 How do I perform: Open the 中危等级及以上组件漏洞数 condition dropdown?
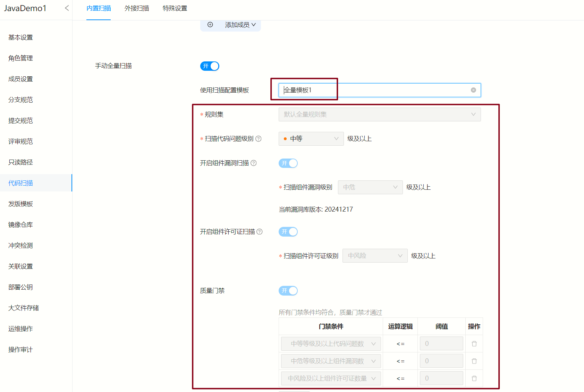click(x=331, y=361)
